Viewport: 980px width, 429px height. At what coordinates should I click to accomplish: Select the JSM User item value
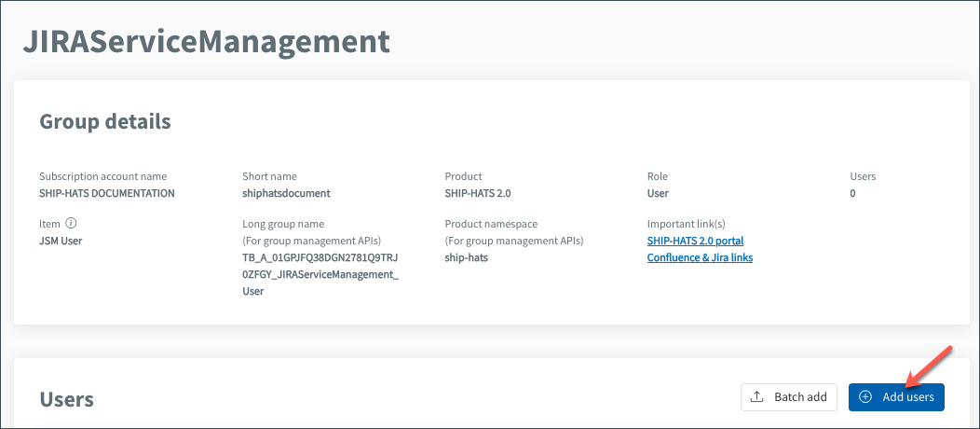(x=61, y=240)
